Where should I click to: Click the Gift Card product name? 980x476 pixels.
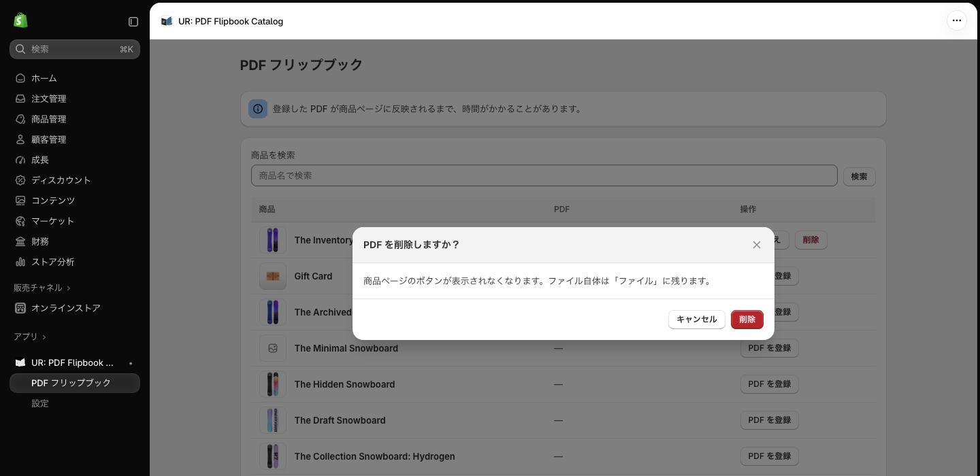(x=313, y=276)
